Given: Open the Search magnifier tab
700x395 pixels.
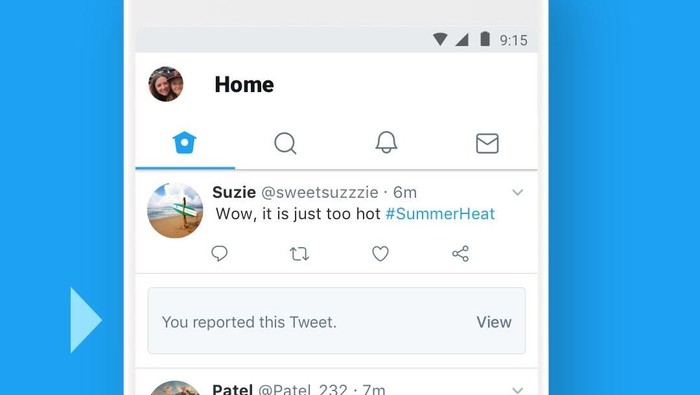Looking at the screenshot, I should click(x=285, y=143).
